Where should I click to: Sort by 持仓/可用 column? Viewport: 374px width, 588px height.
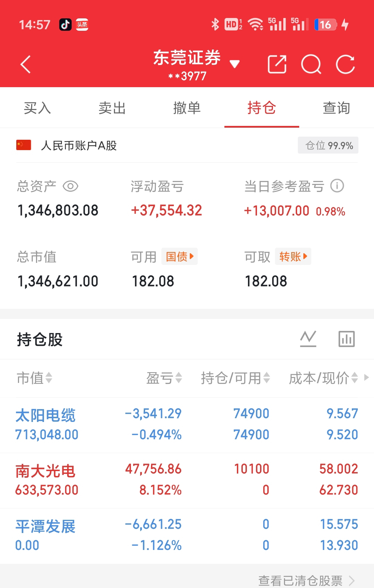[x=235, y=378]
